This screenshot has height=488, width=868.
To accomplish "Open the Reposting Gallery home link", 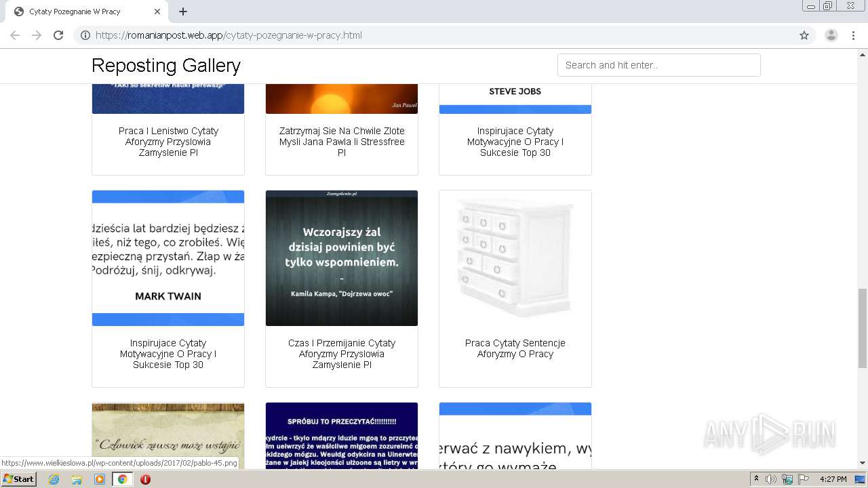I will pos(166,65).
